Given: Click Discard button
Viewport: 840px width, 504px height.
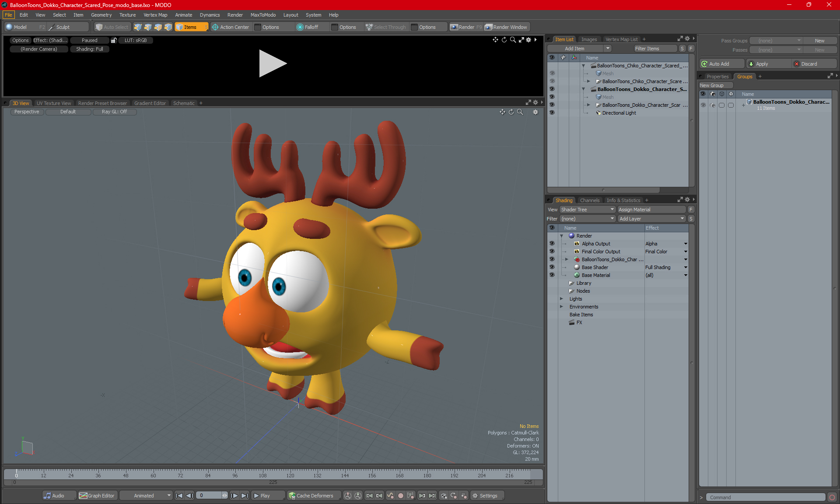Looking at the screenshot, I should click(x=814, y=64).
